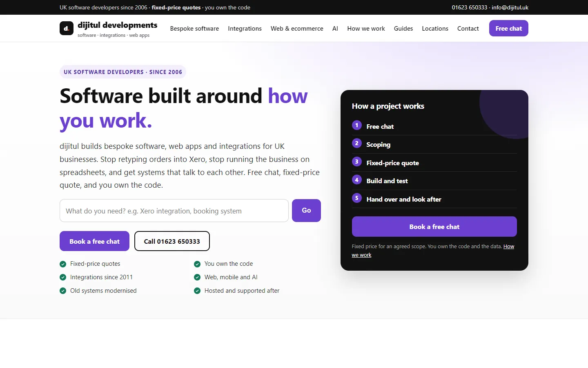Go to Integrations in the navigation bar
Image resolution: width=588 pixels, height=368 pixels.
[x=245, y=29]
